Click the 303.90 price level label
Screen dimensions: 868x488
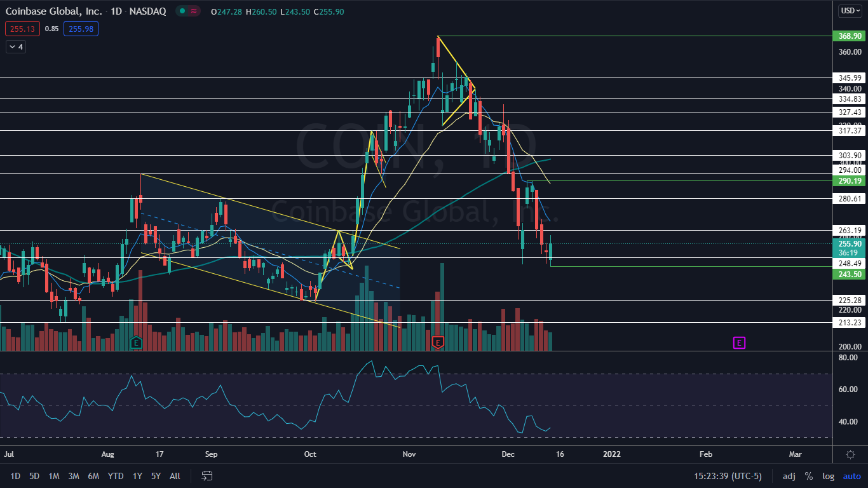tap(850, 155)
